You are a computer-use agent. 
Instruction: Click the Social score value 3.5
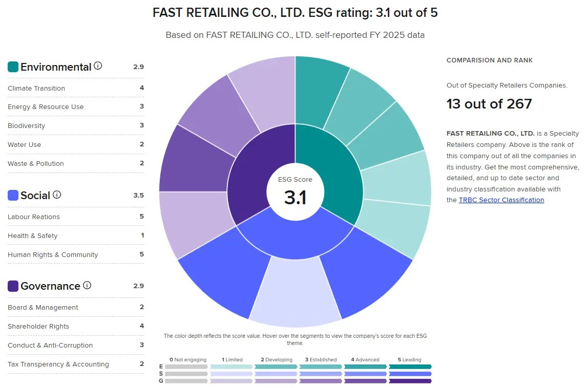pyautogui.click(x=138, y=196)
